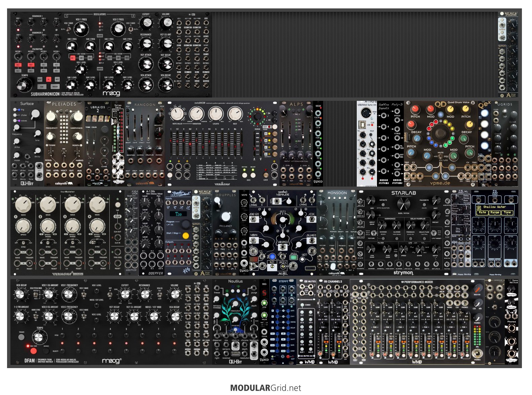
Task: Click the FX Aid XL module
Action: pyautogui.click(x=461, y=233)
